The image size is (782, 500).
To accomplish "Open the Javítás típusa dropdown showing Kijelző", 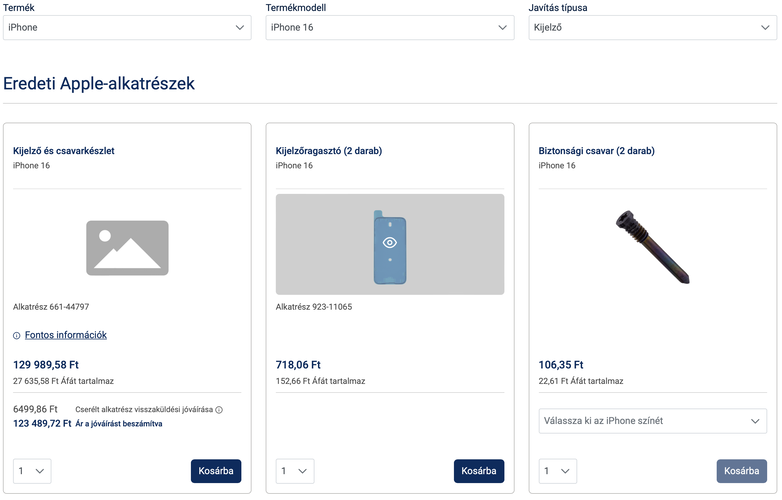I will coord(652,27).
